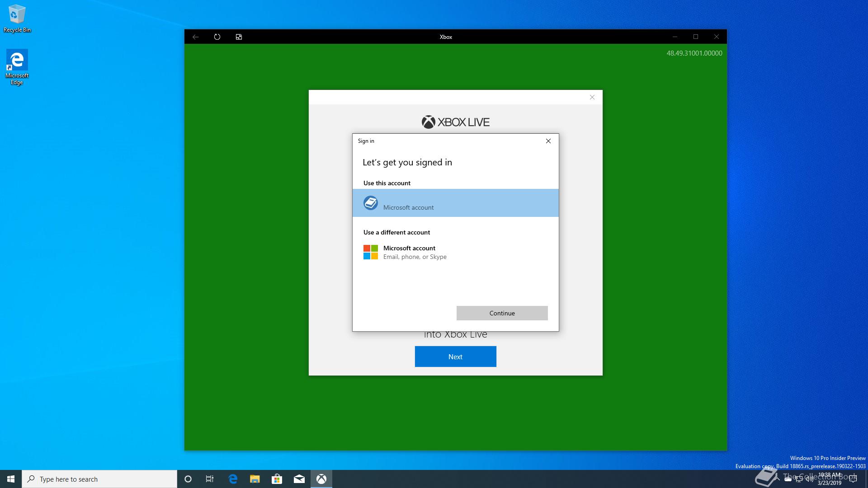
Task: Open File Explorer from the taskbar
Action: pos(255,479)
